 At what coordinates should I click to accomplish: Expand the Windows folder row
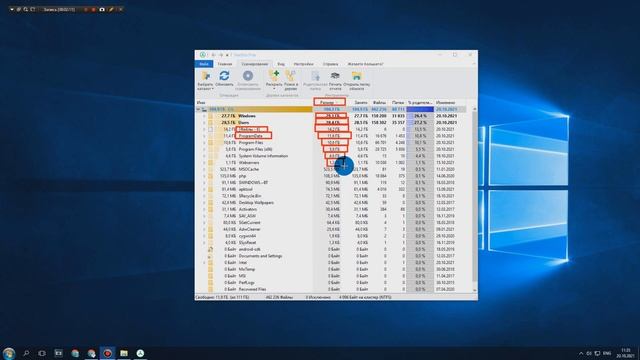click(204, 116)
